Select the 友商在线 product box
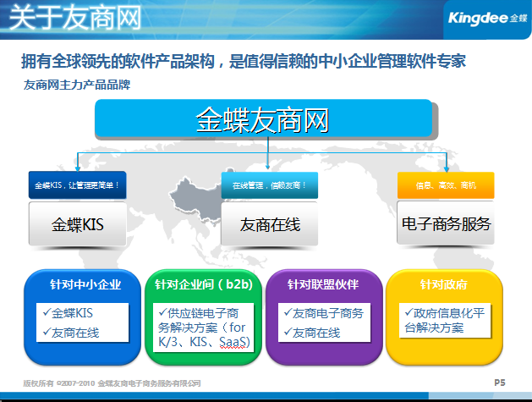 point(270,223)
